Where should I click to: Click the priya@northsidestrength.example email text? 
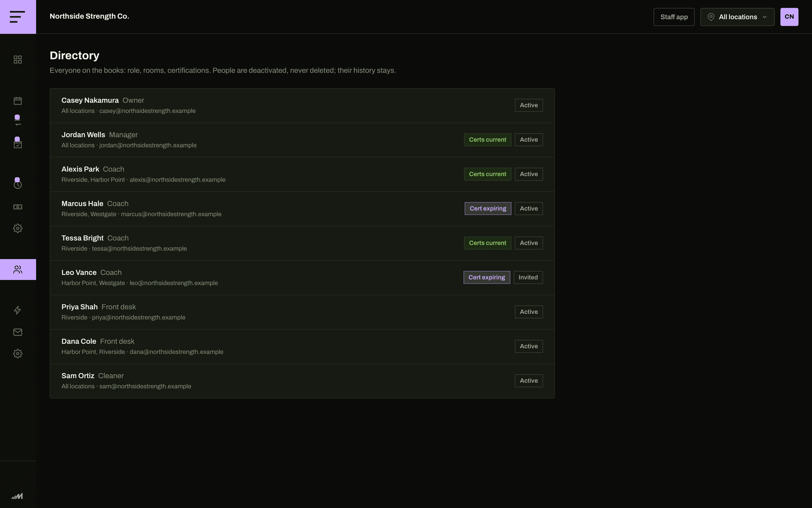coord(139,317)
